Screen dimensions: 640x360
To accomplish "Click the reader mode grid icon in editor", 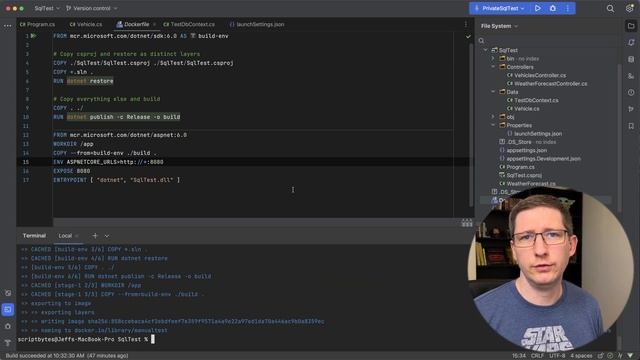I will tap(467, 223).
